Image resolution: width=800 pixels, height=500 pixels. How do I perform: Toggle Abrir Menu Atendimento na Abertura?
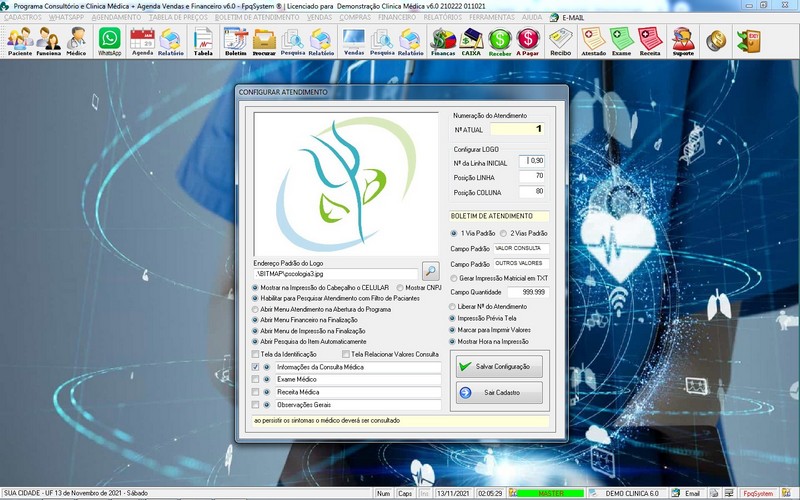[x=255, y=309]
